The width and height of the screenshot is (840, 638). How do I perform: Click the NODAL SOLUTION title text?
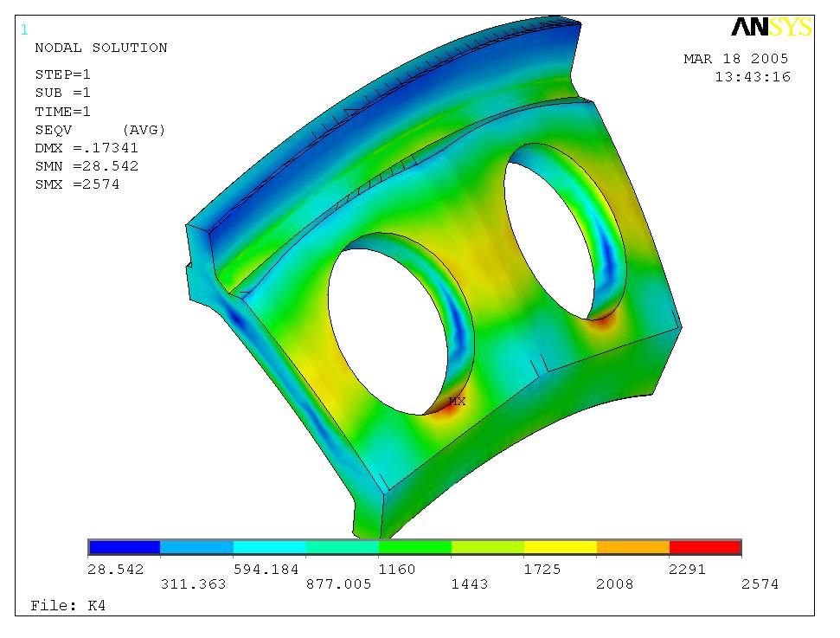point(100,48)
